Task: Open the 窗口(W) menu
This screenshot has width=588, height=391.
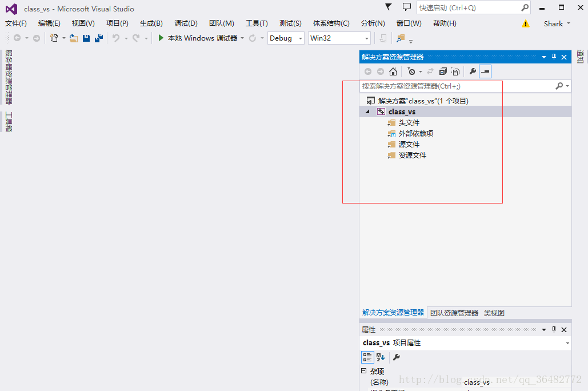Action: [409, 23]
